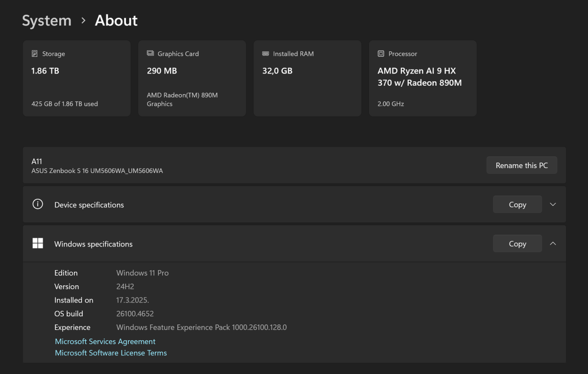Copy the Device specifications
The width and height of the screenshot is (588, 374).
click(517, 204)
